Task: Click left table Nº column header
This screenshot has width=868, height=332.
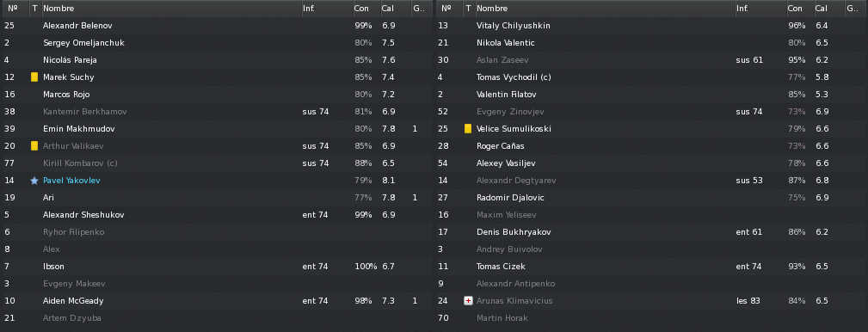Action: [15, 9]
